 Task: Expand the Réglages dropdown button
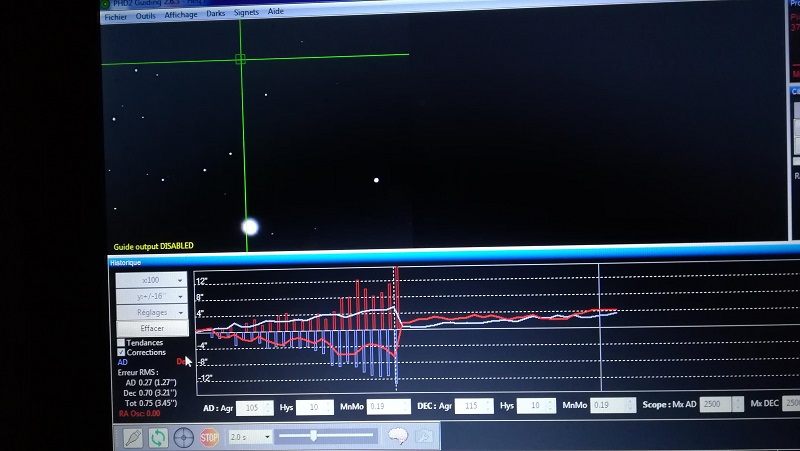[151, 312]
